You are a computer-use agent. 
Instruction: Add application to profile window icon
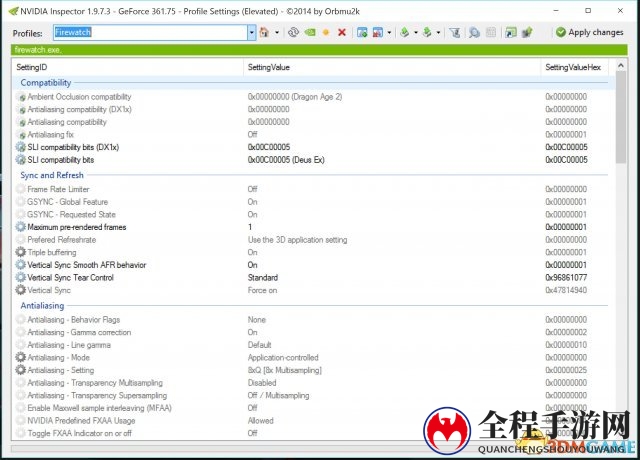pyautogui.click(x=362, y=32)
